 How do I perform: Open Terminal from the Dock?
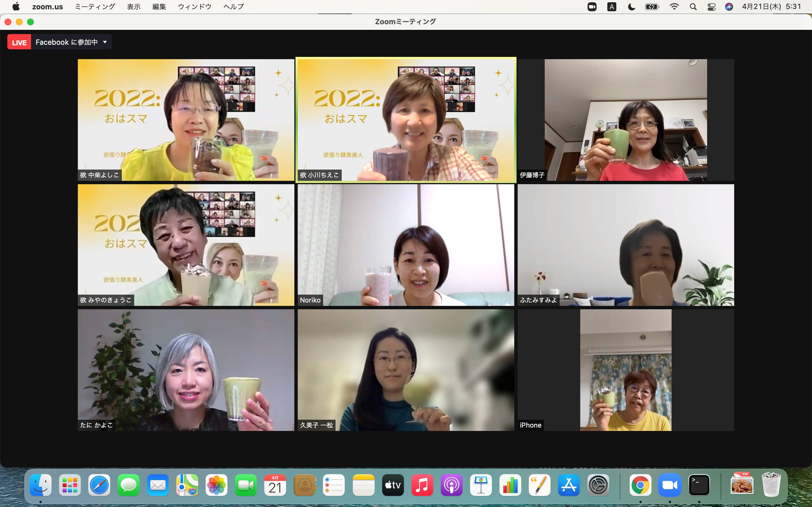(699, 485)
